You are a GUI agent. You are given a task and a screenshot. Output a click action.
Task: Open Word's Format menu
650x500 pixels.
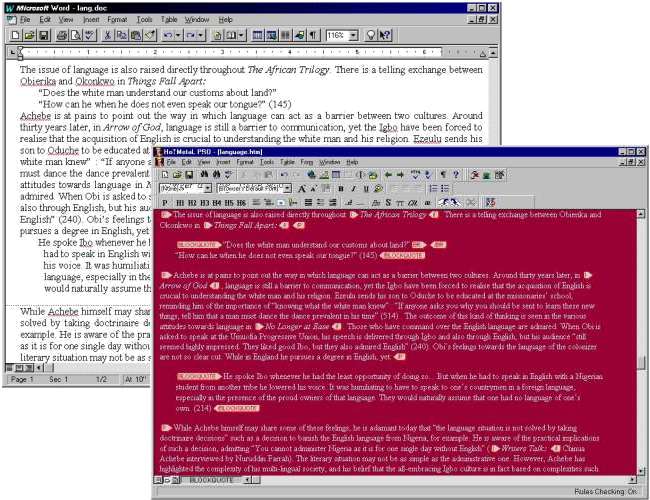(x=117, y=19)
